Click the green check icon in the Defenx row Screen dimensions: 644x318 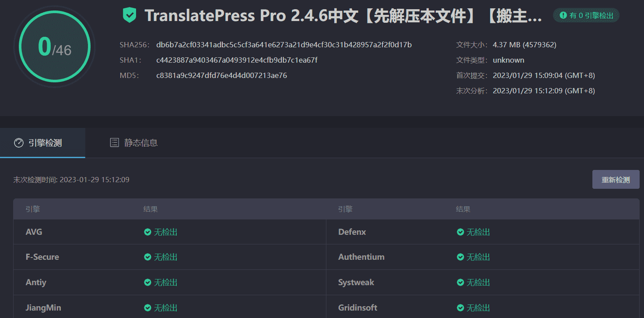[460, 232]
